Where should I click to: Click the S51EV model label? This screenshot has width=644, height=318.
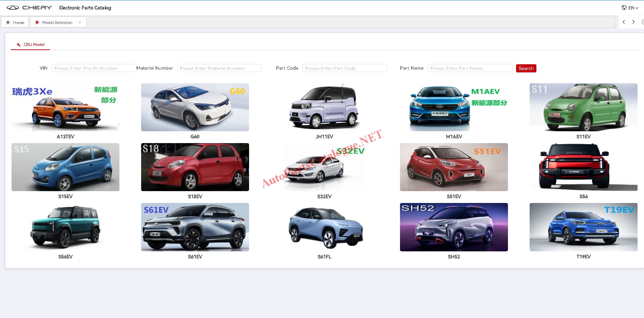[454, 197]
